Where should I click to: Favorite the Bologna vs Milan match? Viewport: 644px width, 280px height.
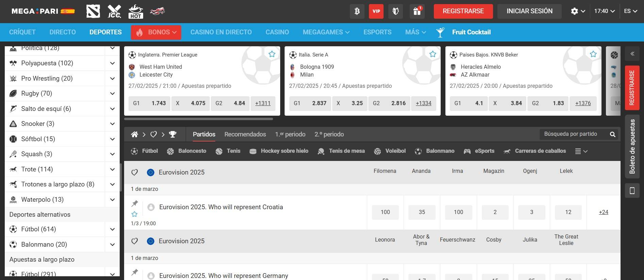pyautogui.click(x=433, y=54)
